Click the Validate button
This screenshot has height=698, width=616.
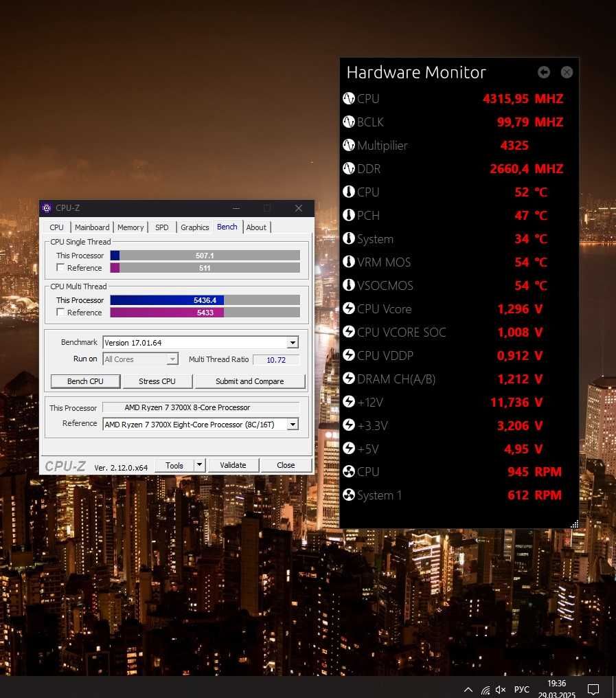pos(233,464)
